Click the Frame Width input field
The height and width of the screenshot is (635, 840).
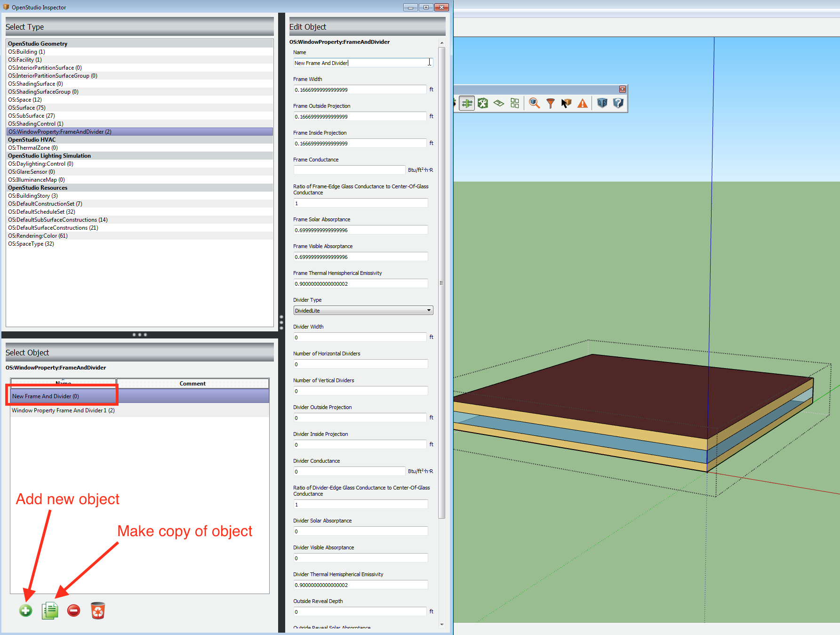(x=360, y=90)
